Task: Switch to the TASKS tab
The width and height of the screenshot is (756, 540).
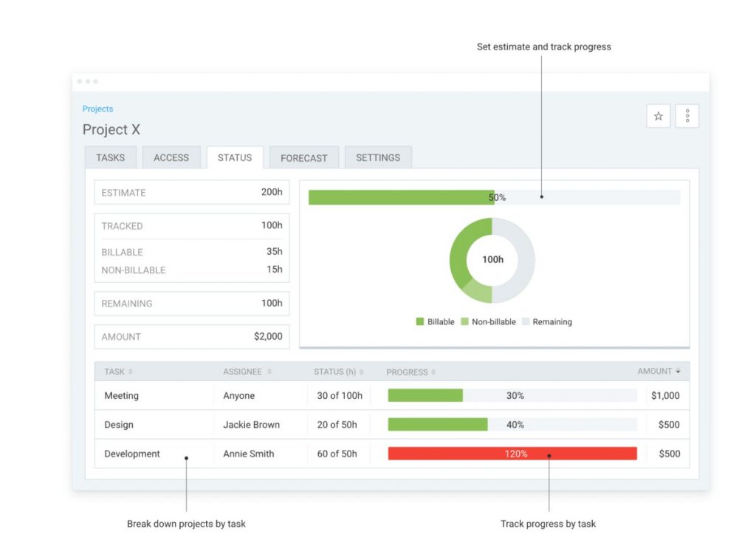Action: (x=110, y=157)
